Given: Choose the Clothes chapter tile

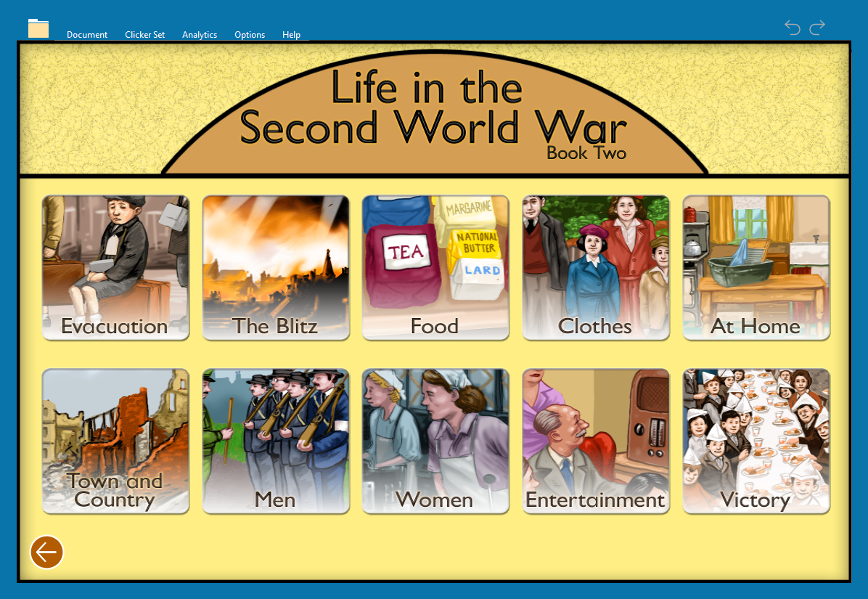Looking at the screenshot, I should coord(596,267).
